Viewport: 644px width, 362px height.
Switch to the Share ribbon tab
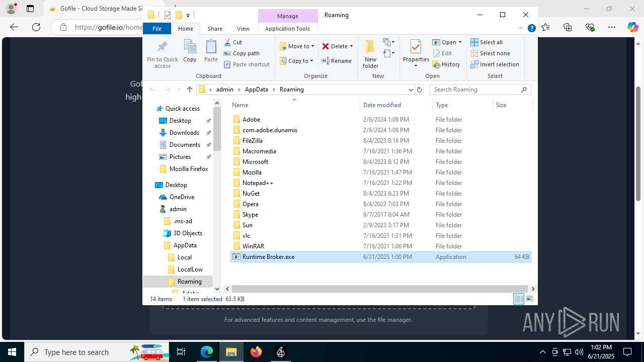click(215, 29)
